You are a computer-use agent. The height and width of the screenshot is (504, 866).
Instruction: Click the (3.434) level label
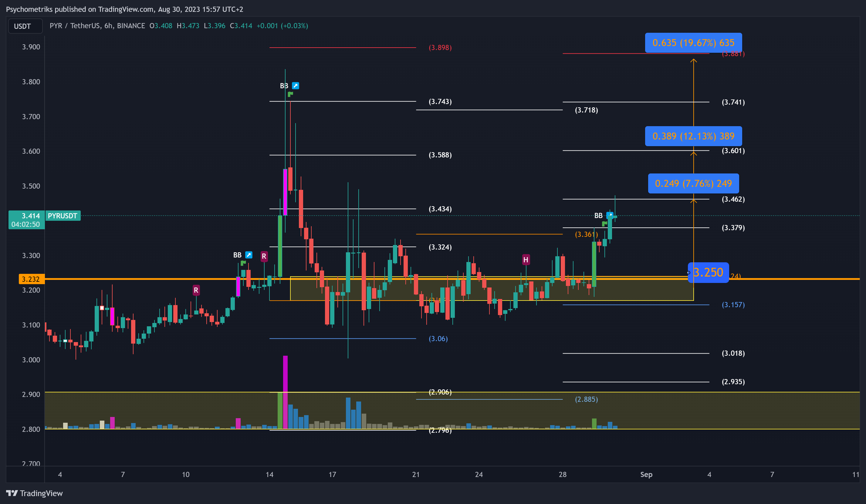[x=440, y=209]
